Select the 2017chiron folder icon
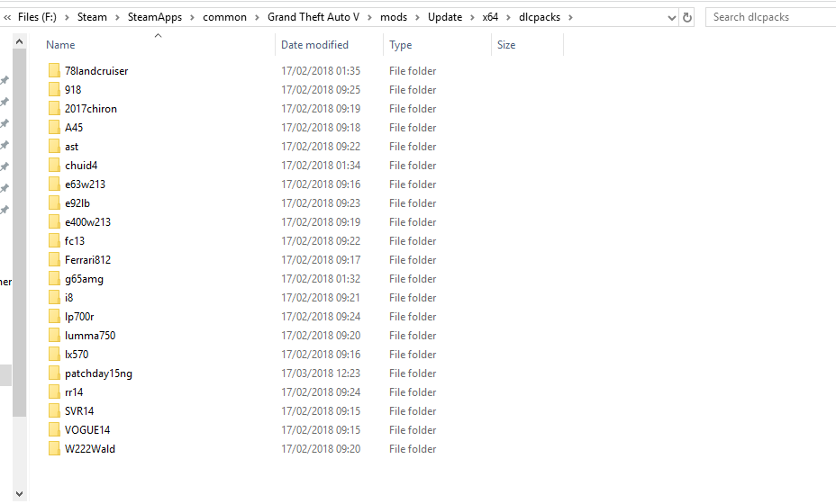This screenshot has width=836, height=504. (x=54, y=109)
